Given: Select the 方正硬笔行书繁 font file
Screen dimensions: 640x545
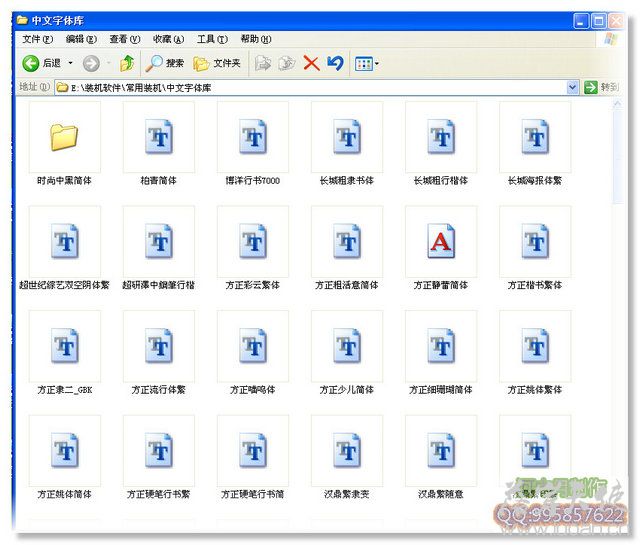Looking at the screenshot, I should [158, 458].
